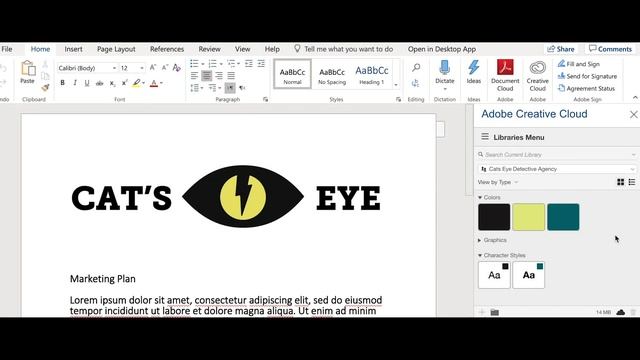Switch library to list view
Screen dimensions: 640x360
(x=632, y=182)
